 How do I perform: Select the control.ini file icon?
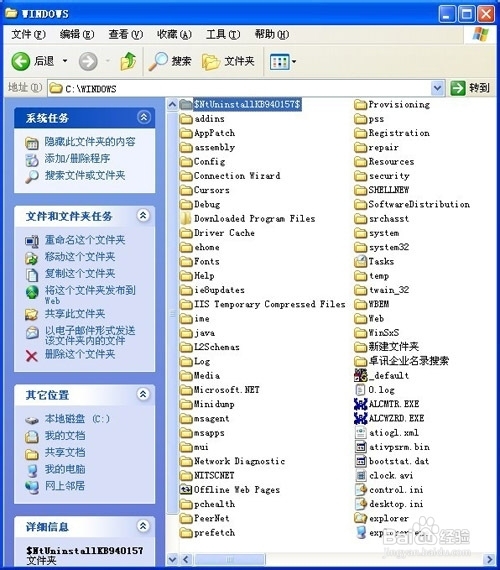(361, 490)
